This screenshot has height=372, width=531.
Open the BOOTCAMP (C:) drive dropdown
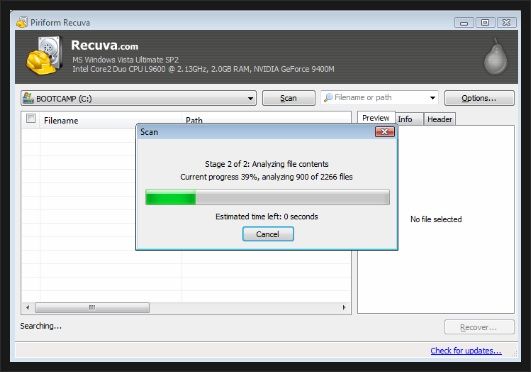[x=139, y=98]
